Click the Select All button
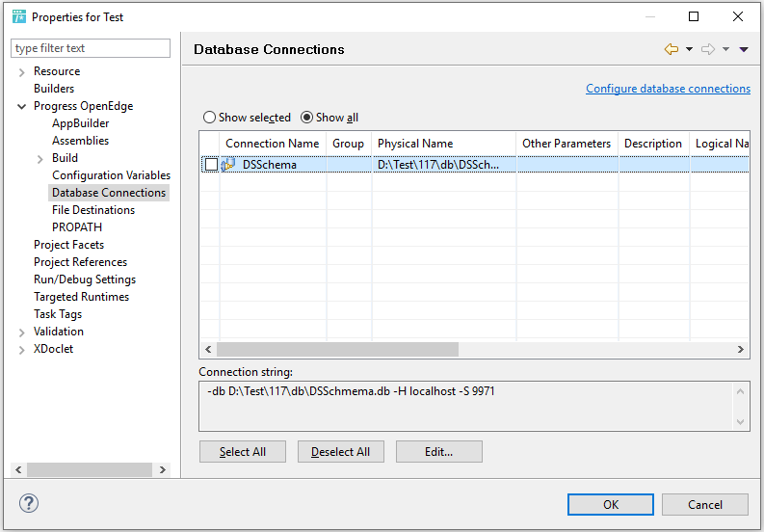The image size is (764, 532). (243, 452)
